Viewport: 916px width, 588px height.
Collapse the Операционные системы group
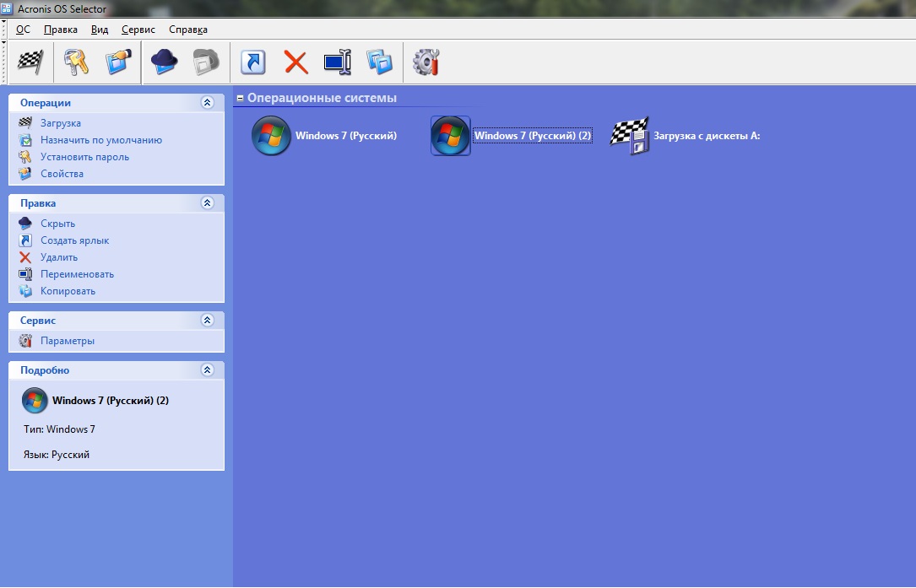pos(240,98)
